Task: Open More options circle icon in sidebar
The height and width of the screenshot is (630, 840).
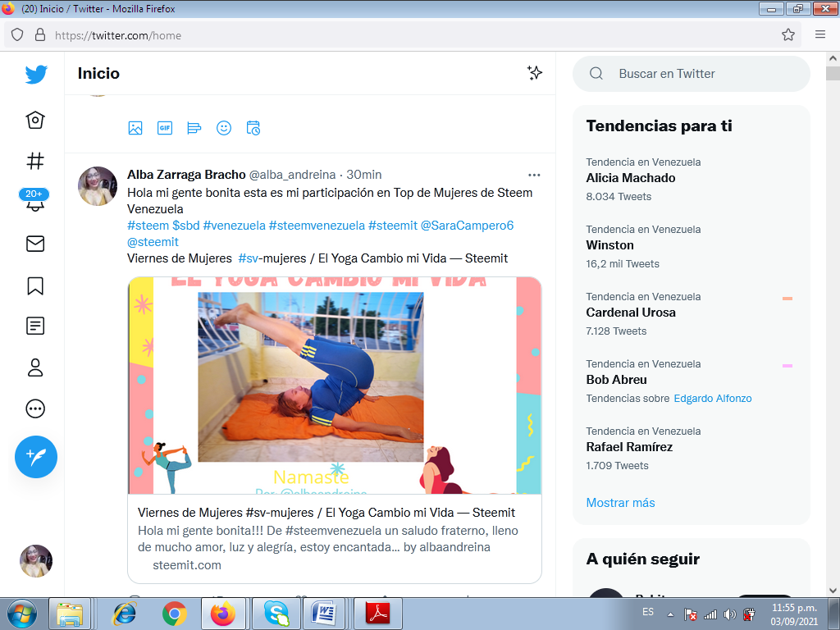Action: click(x=35, y=409)
